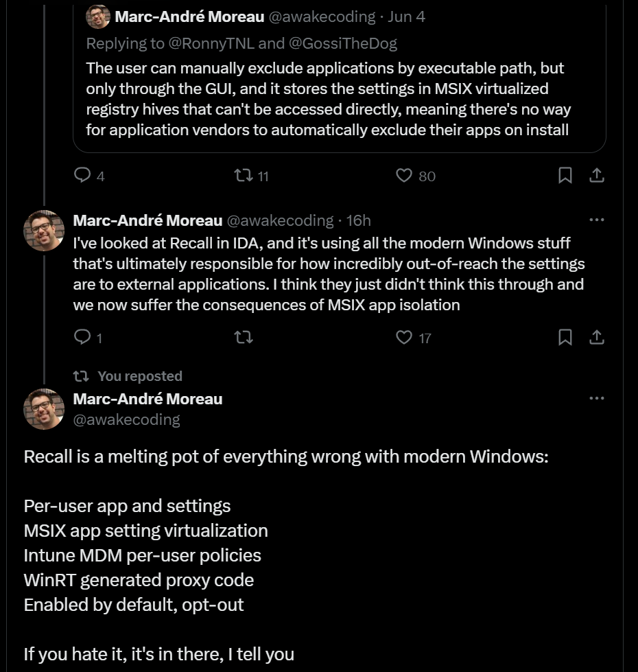This screenshot has width=638, height=672.
Task: Bookmark the IDA Recall tweet
Action: [565, 337]
